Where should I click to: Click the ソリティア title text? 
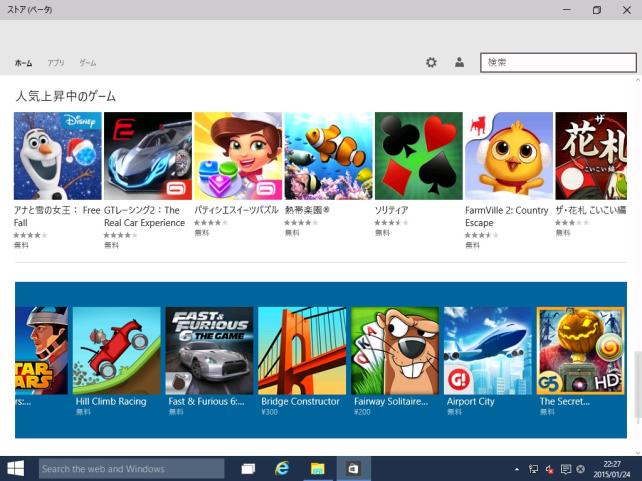[391, 210]
